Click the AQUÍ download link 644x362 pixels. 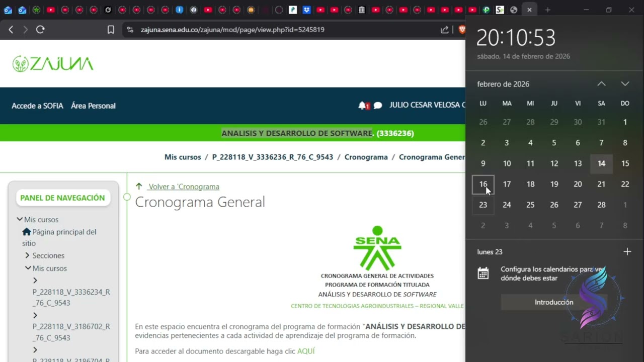tap(306, 351)
